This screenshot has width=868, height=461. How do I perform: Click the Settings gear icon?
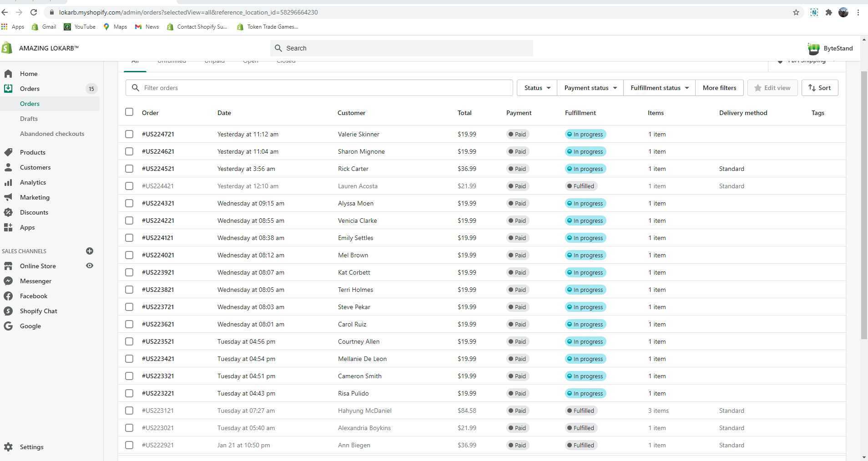[8, 447]
